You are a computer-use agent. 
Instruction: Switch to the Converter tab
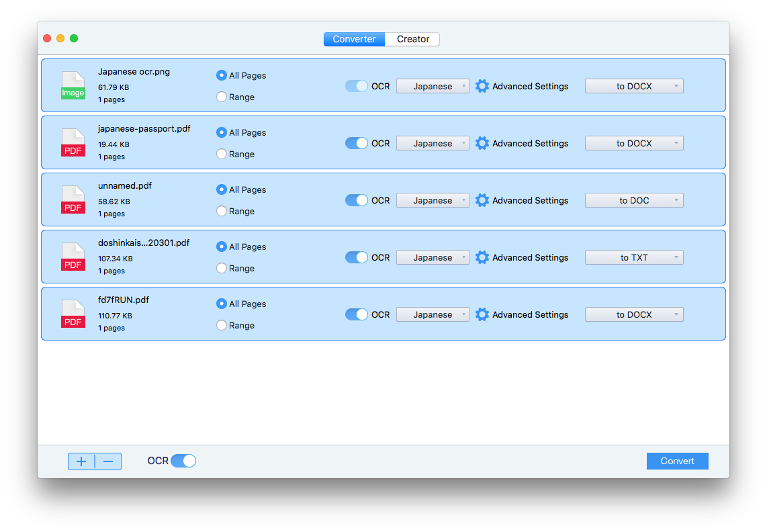point(354,39)
